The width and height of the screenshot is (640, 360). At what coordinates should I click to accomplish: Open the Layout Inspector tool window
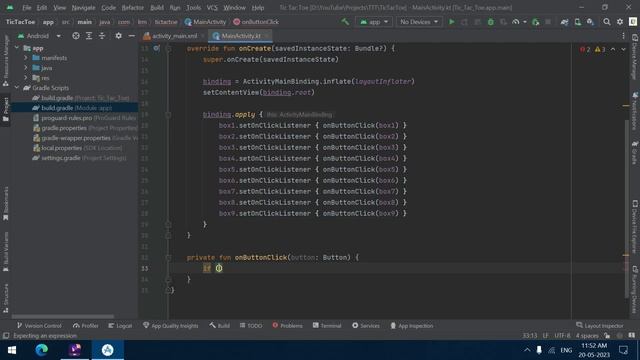(x=600, y=326)
